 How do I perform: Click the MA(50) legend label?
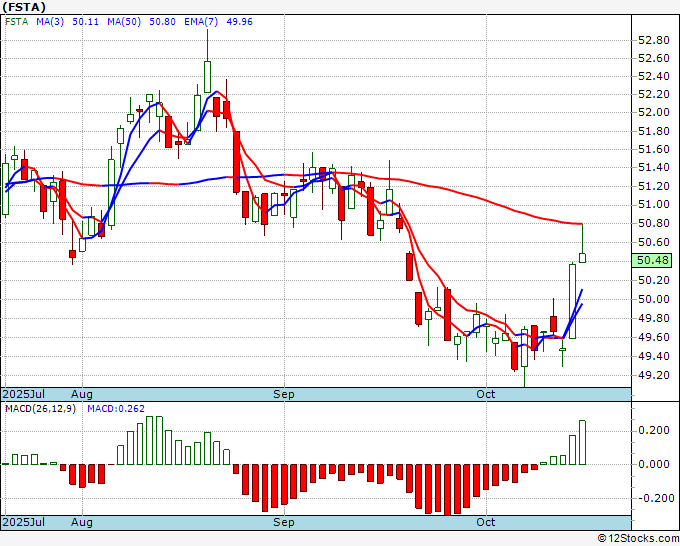(x=124, y=22)
